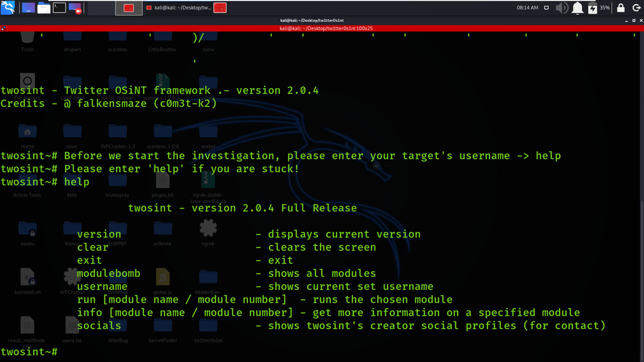Open the screen recorder panel launcher
644x362 pixels.
click(x=75, y=8)
